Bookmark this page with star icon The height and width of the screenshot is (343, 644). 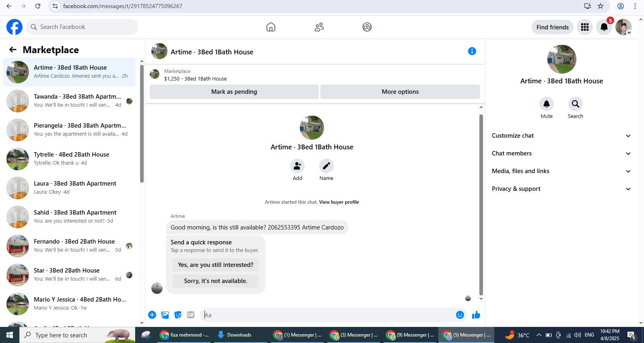tap(601, 6)
